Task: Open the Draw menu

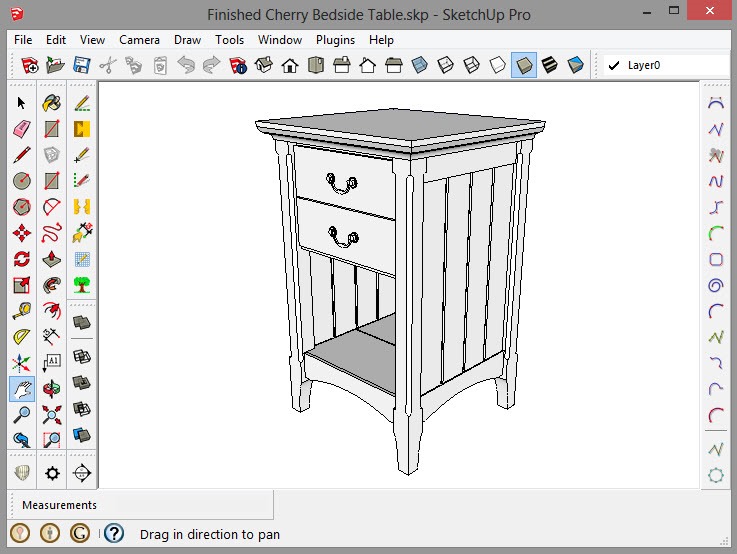Action: click(187, 40)
